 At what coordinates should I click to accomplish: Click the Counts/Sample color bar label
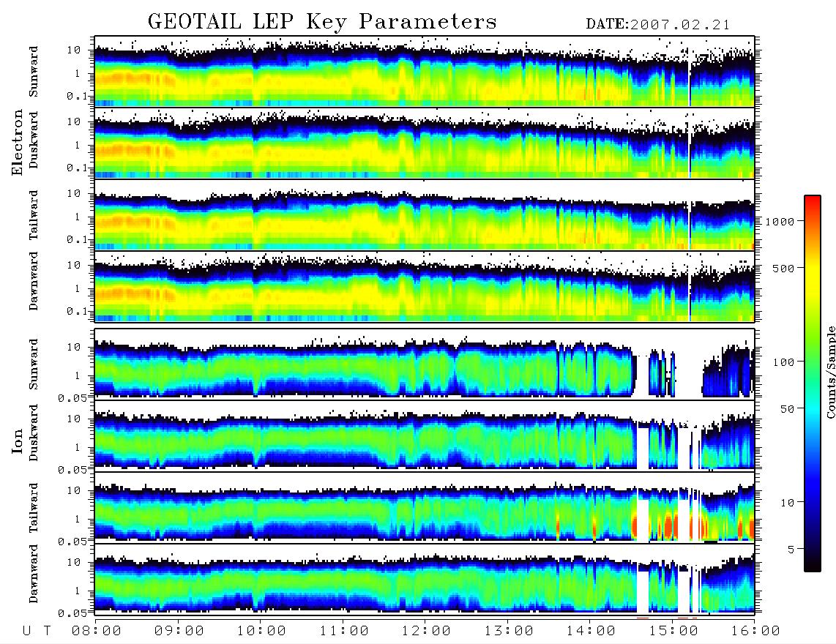point(831,372)
